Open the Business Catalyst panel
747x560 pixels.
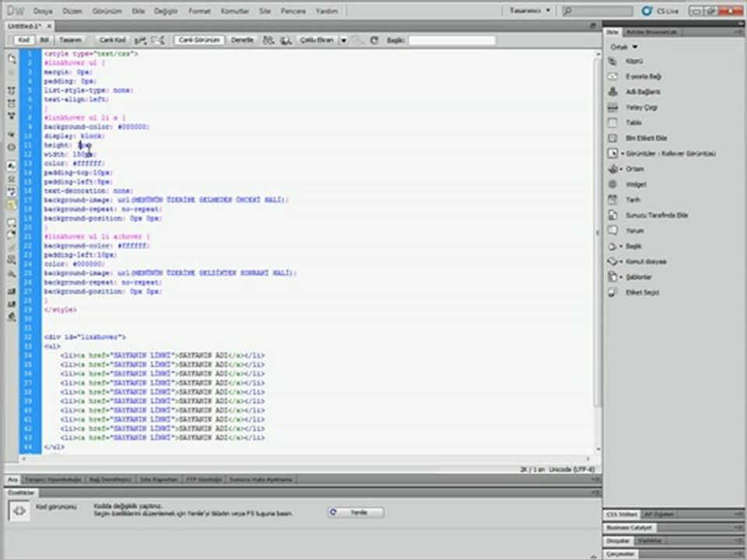point(630,527)
